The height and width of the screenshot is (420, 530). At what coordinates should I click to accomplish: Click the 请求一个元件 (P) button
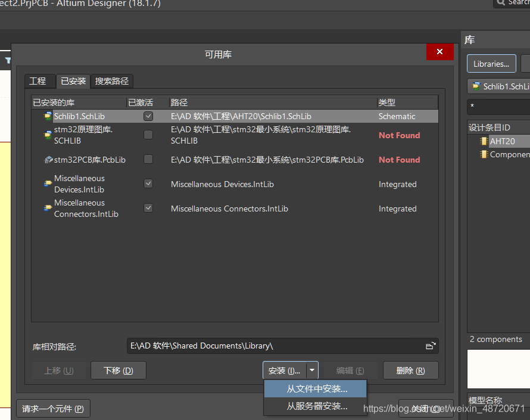[x=53, y=409]
